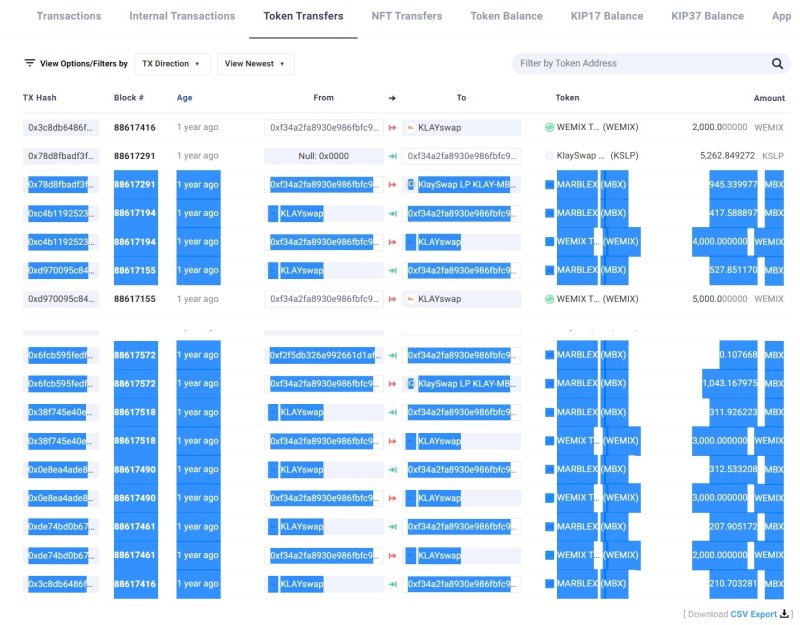Open the TX Direction dropdown
The height and width of the screenshot is (625, 800).
pos(172,64)
